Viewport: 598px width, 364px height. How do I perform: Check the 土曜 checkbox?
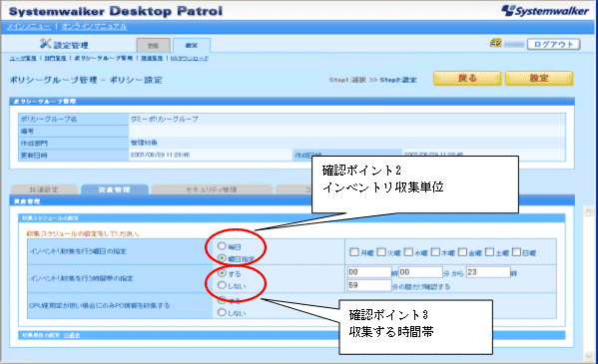coord(490,252)
